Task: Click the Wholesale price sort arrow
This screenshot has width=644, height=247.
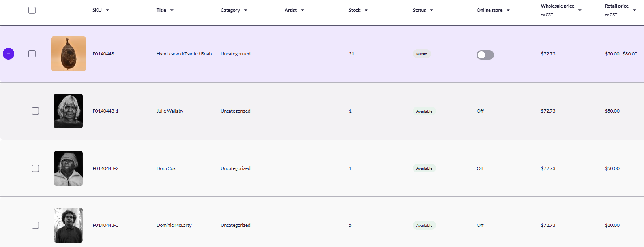Action: [580, 11]
